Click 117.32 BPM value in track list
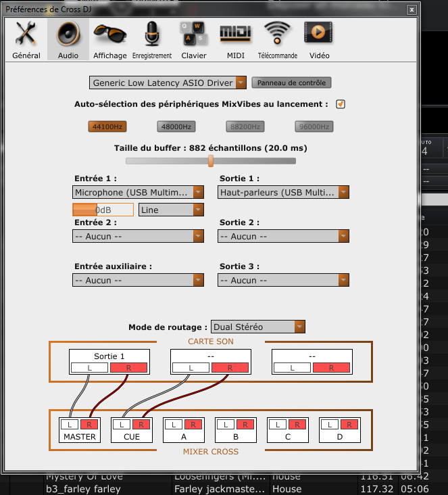Viewport: 448px width, 495px height. [376, 489]
